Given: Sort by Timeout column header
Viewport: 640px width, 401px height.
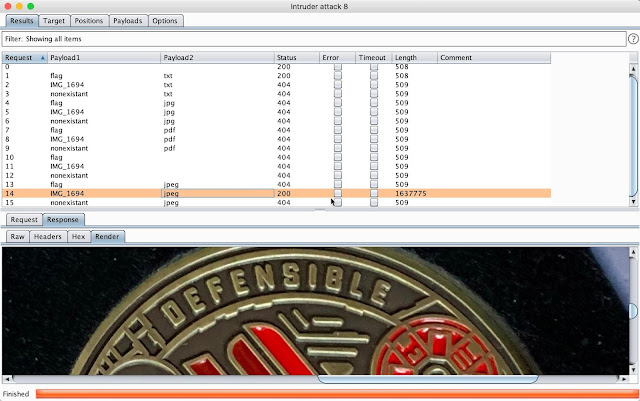Looking at the screenshot, I should (x=374, y=58).
